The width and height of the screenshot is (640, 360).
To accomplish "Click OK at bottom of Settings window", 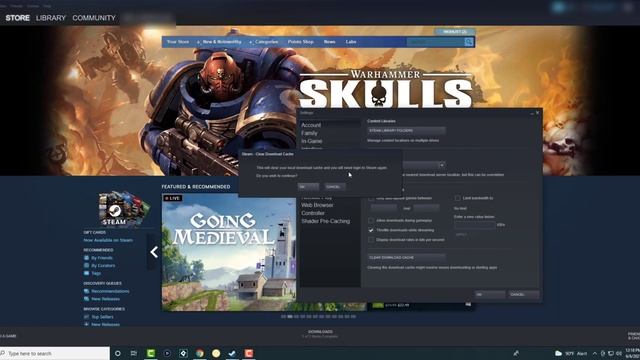I will [x=490, y=294].
